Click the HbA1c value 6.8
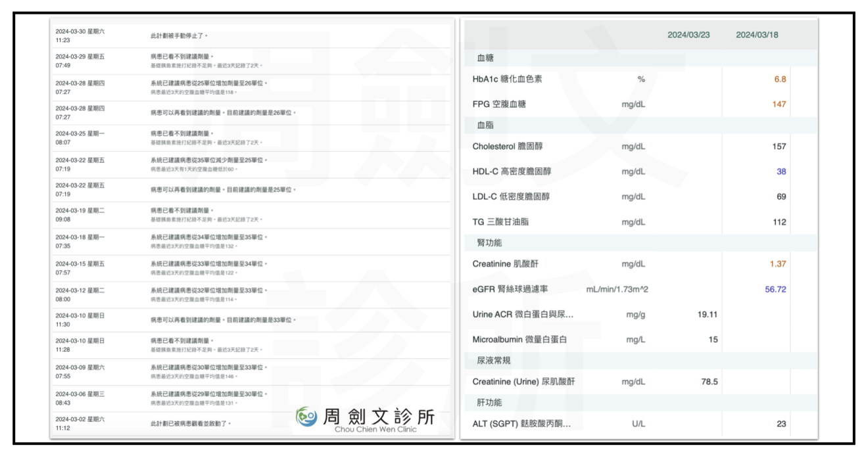Screen dimensions: 868x456 [779, 80]
